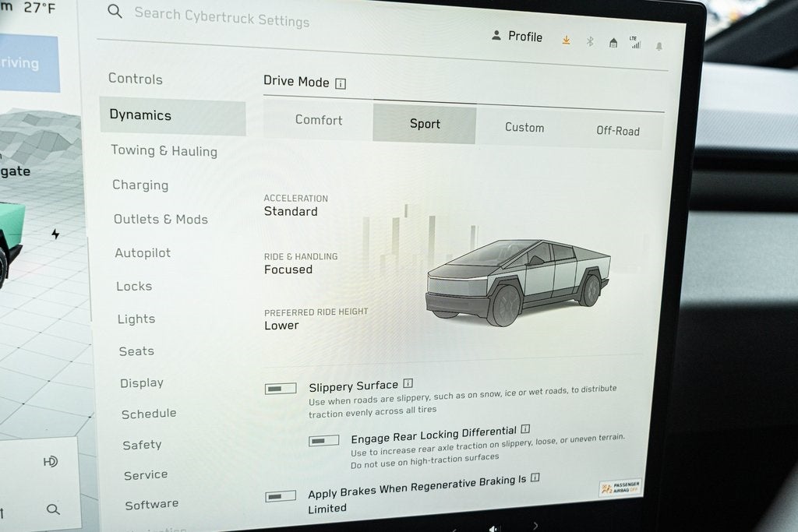Open the Profile menu
Image resolution: width=798 pixels, height=532 pixels.
click(517, 36)
